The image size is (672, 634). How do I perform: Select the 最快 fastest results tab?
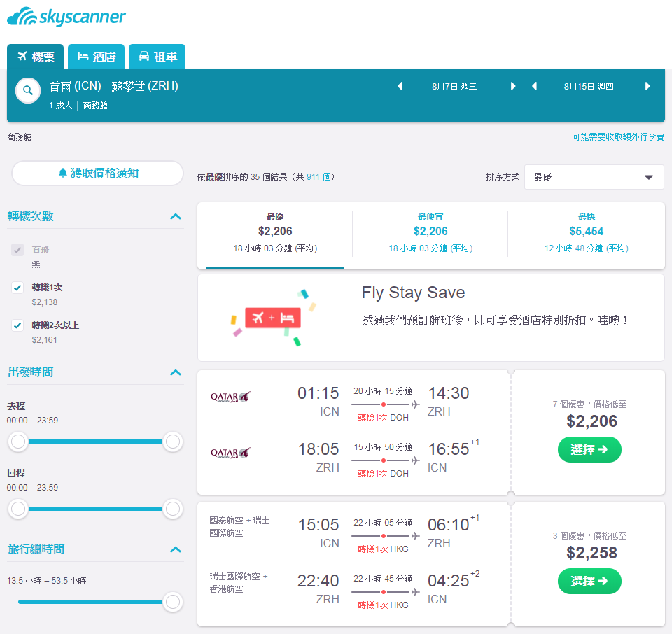[x=587, y=232]
